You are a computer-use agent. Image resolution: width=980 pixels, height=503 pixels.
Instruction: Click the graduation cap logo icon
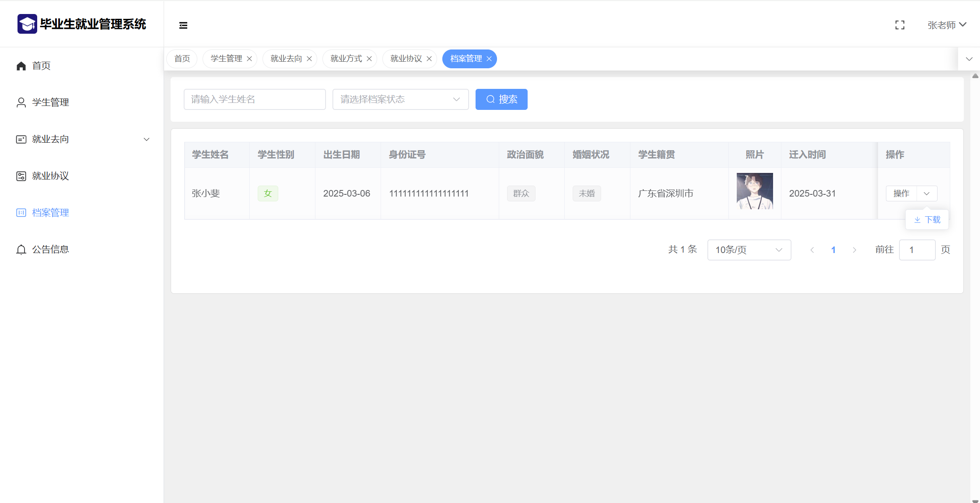[27, 24]
